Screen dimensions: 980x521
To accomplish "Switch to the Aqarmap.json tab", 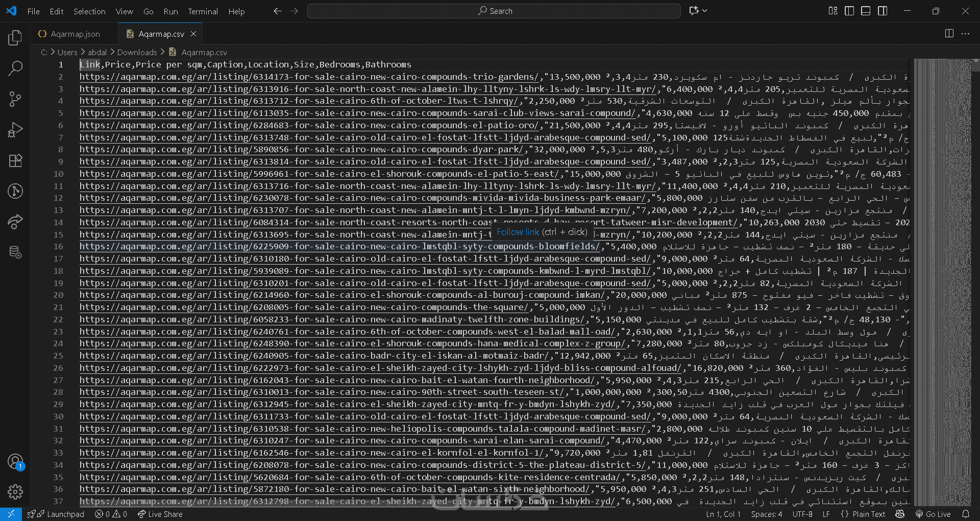I will pyautogui.click(x=75, y=34).
